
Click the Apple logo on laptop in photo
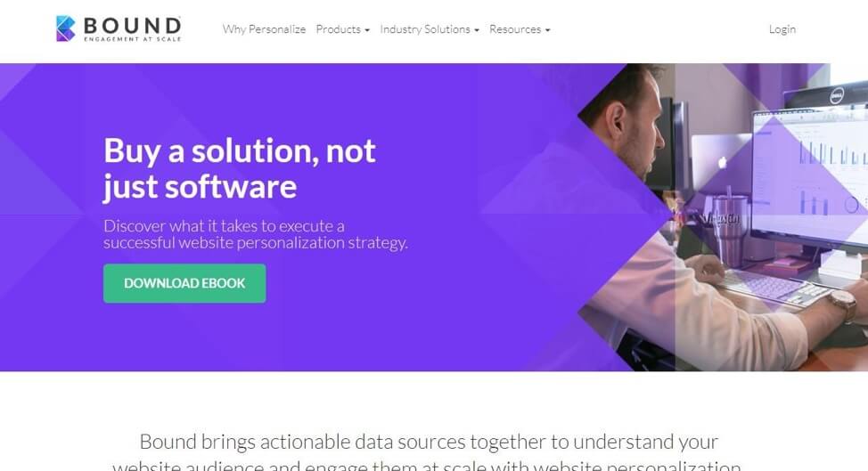pos(722,163)
